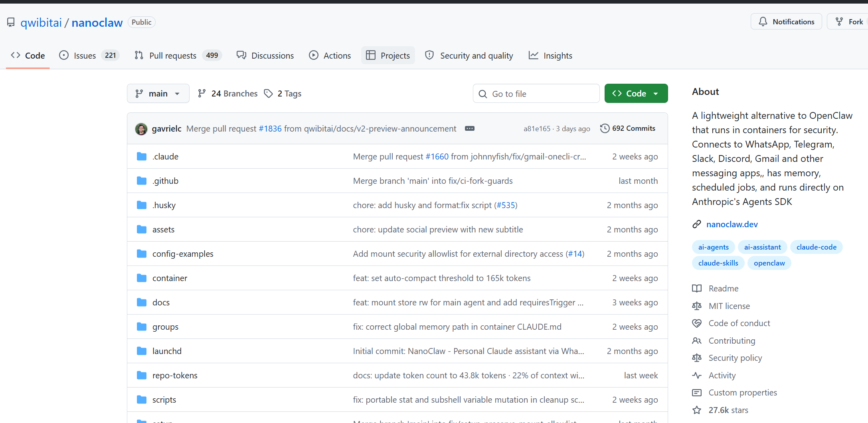Click the Readme book icon
This screenshot has width=868, height=423.
[x=697, y=288]
